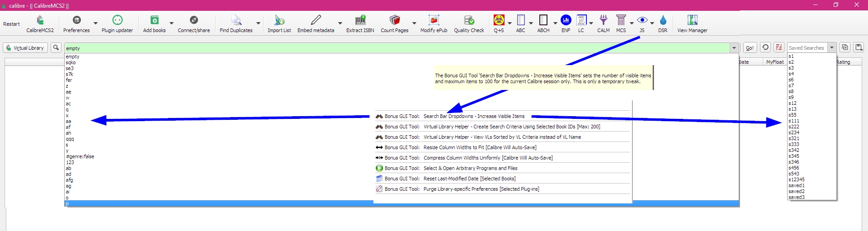Select saved search 'saved3'
Screen dimensions: 868x231
pos(812,197)
